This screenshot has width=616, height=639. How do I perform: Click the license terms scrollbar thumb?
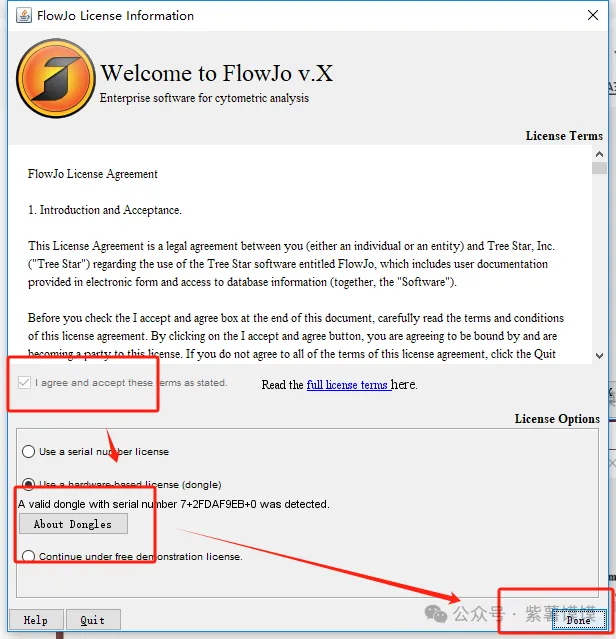point(599,168)
